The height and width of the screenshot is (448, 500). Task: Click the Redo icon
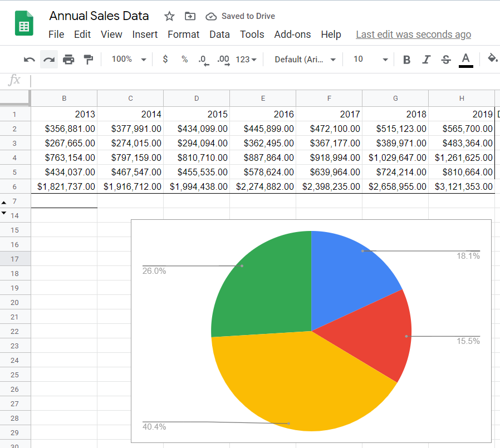pos(49,59)
